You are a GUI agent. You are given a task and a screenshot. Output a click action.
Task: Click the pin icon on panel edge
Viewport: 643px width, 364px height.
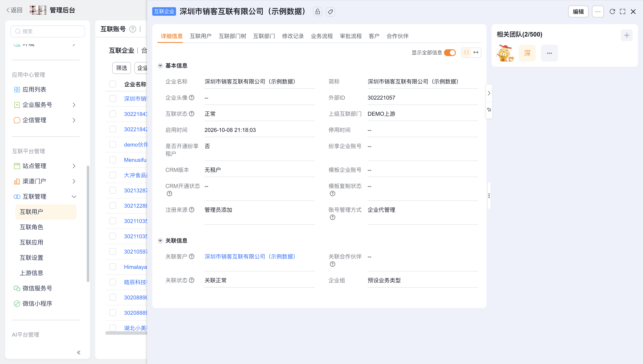(x=489, y=110)
